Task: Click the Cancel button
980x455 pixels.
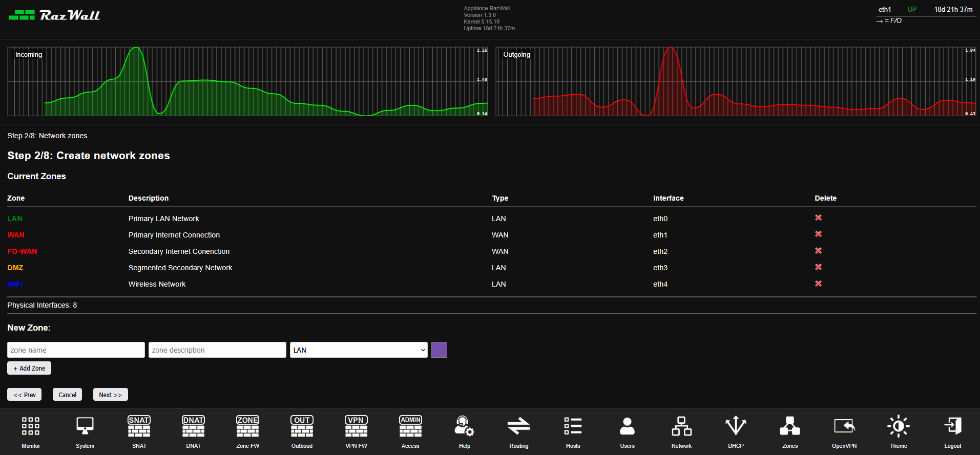Action: point(68,395)
